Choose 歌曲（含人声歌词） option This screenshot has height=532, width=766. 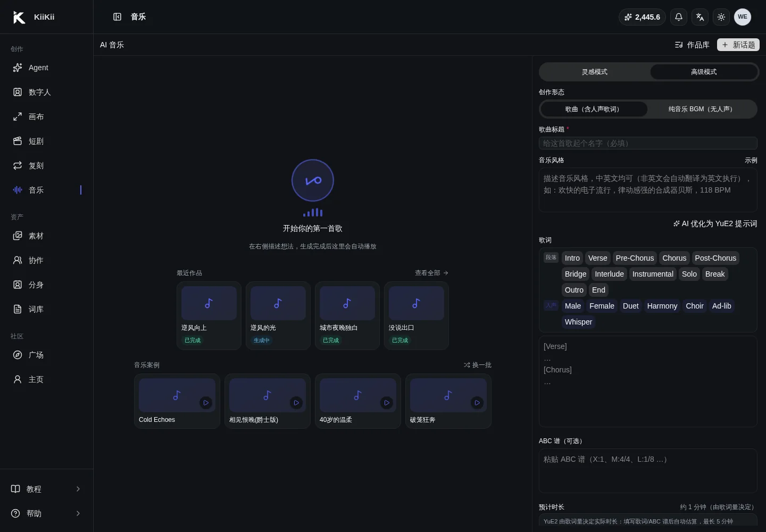(x=594, y=109)
